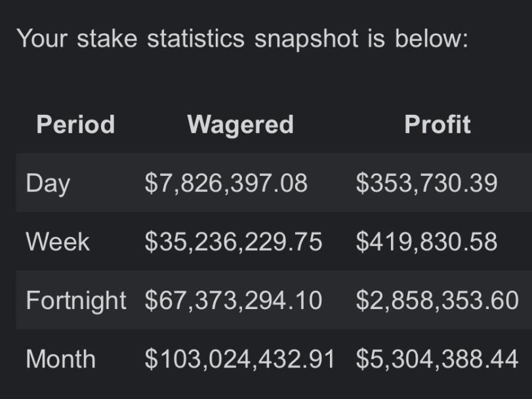Select the Day row label

48,184
